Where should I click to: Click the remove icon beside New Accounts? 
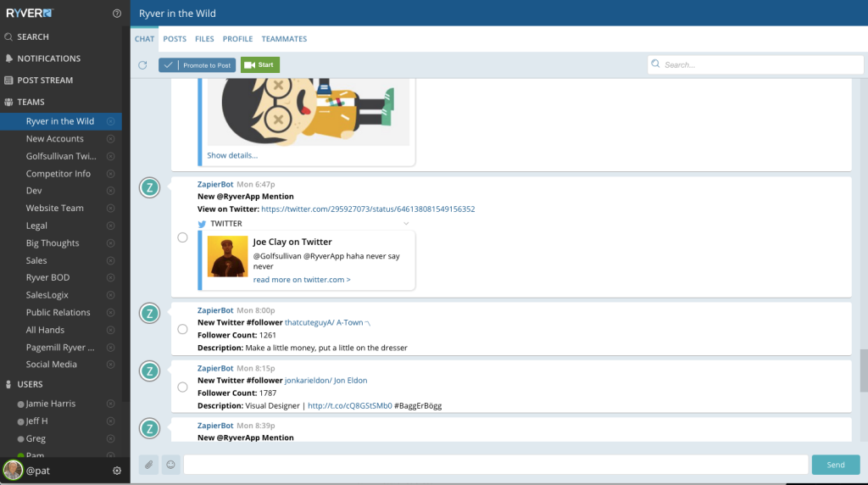click(x=111, y=139)
